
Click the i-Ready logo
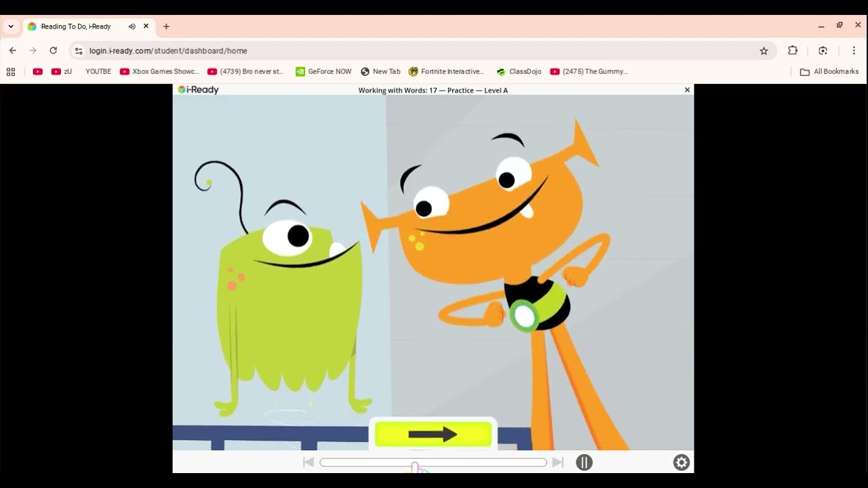(198, 89)
